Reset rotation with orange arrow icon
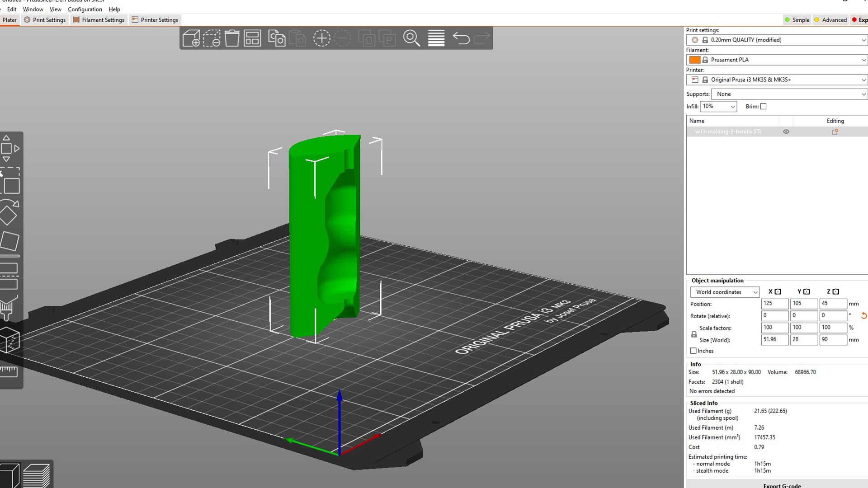Image resolution: width=868 pixels, height=488 pixels. click(x=863, y=316)
